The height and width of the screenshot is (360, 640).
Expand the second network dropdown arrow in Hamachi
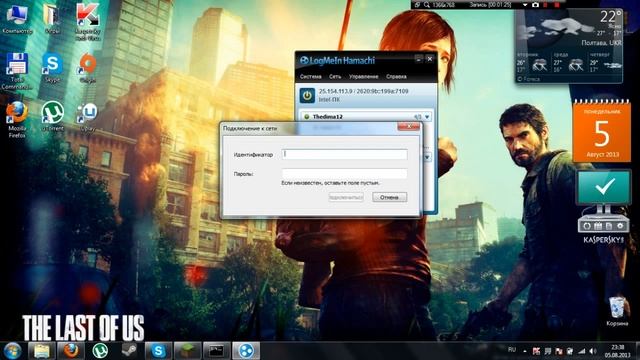[x=427, y=157]
